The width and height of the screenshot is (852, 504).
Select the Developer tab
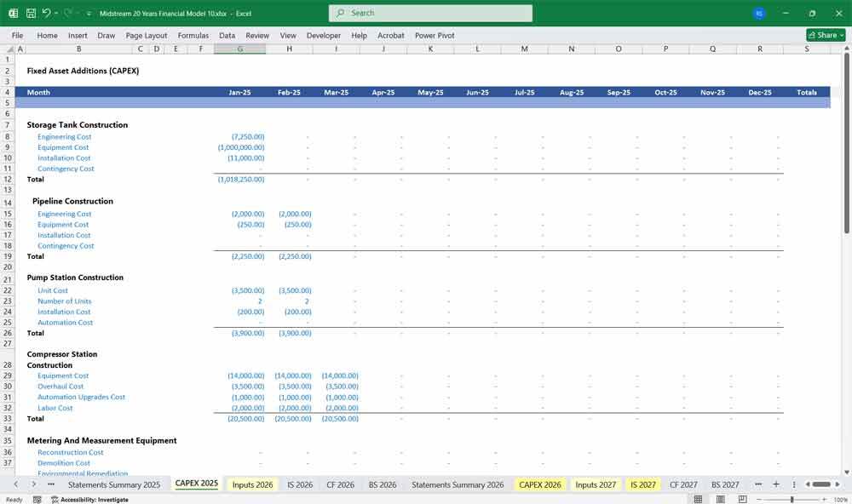tap(323, 35)
